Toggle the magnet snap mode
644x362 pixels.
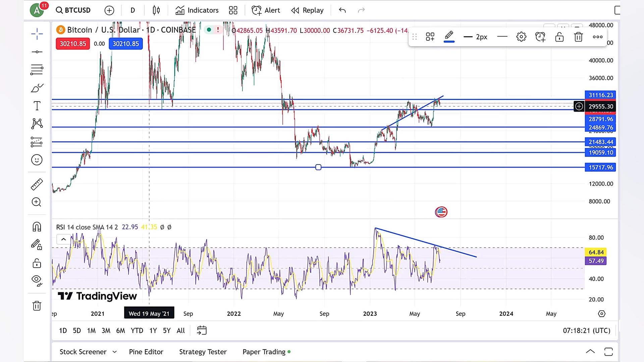pyautogui.click(x=37, y=227)
